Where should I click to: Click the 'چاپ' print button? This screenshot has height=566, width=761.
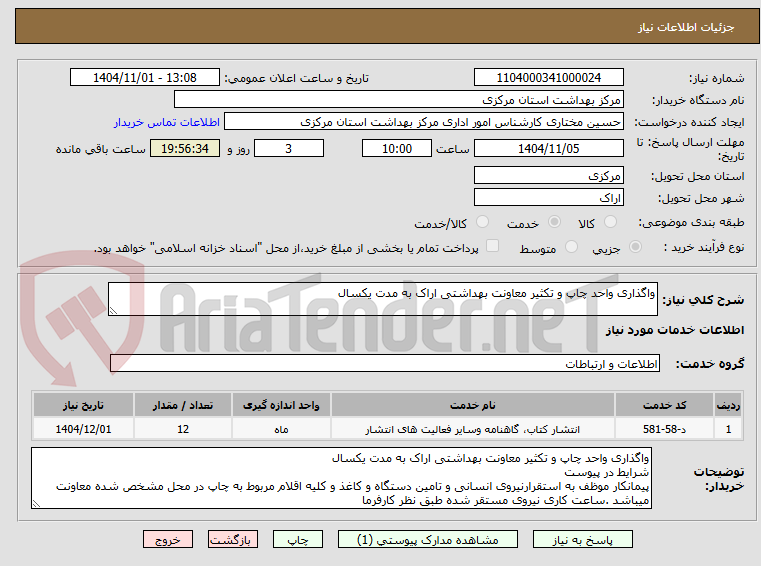298,539
